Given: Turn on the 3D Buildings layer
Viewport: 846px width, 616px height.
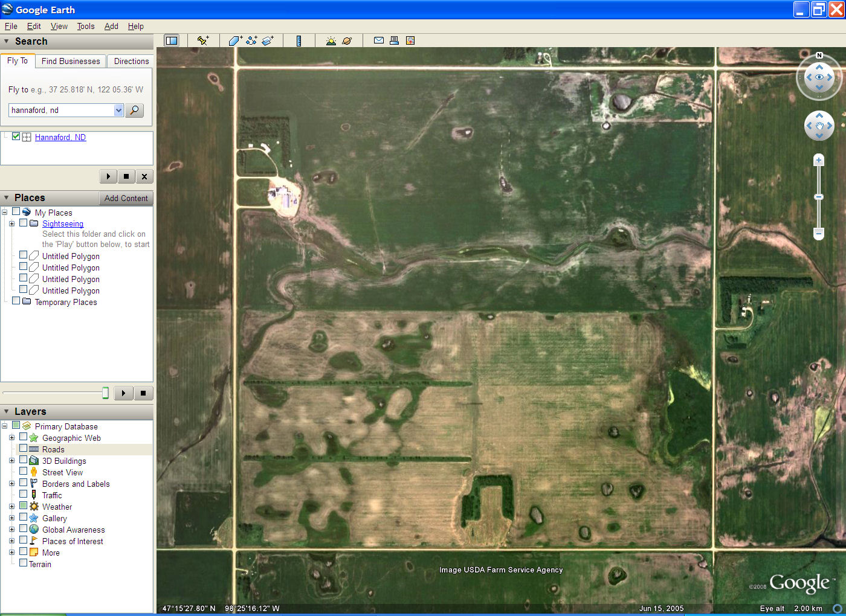Looking at the screenshot, I should (23, 460).
